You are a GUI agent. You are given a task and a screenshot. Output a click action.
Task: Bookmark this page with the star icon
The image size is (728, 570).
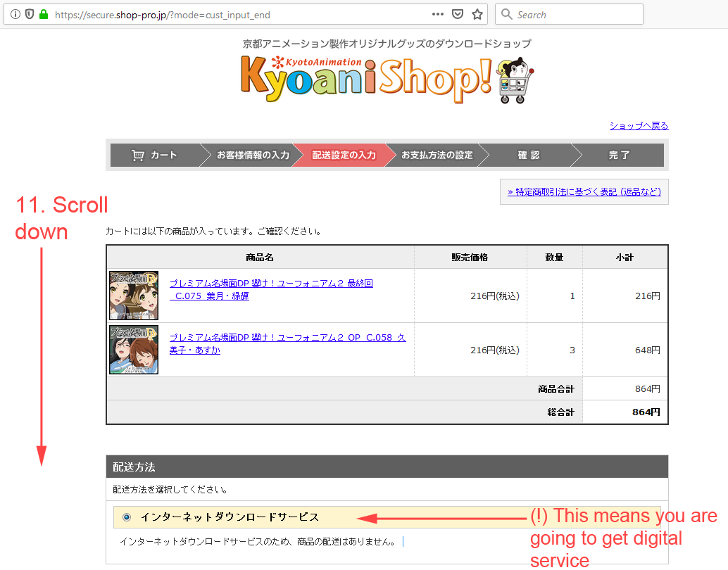tap(477, 14)
